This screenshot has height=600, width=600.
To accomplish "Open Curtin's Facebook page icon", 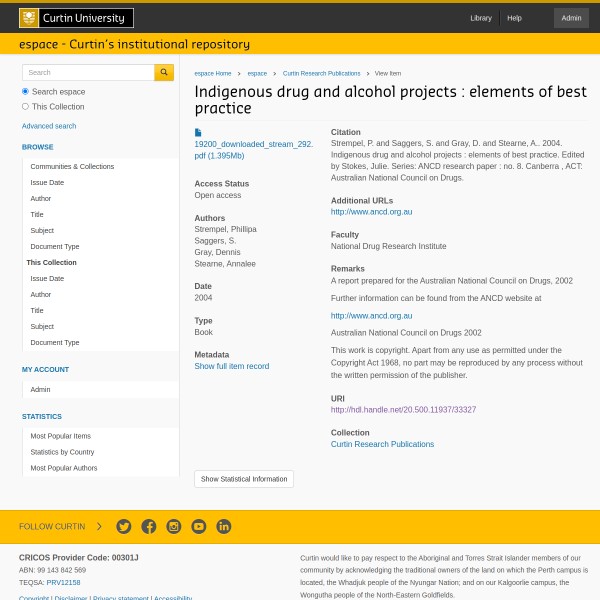I will point(149,526).
